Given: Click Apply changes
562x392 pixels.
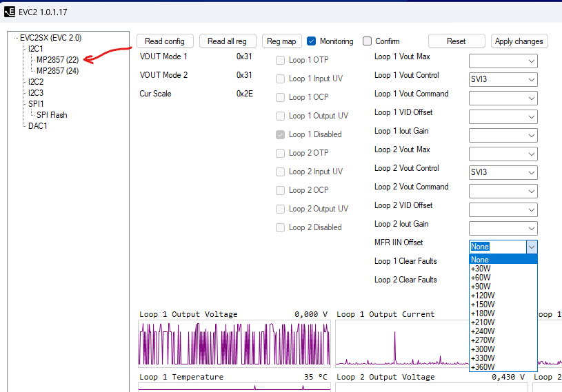Looking at the screenshot, I should click(519, 41).
